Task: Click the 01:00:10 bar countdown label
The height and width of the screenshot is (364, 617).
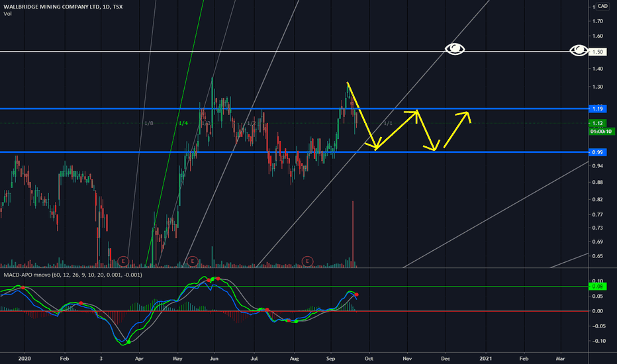Action: (601, 132)
